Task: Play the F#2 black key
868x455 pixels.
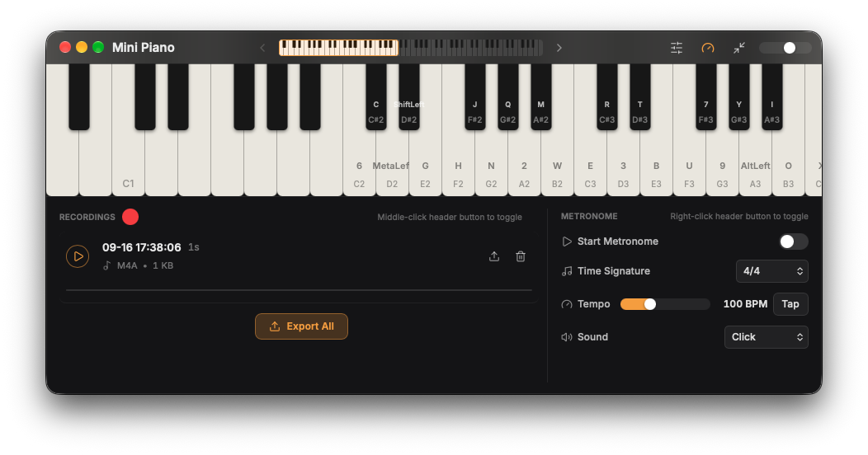Action: point(475,96)
